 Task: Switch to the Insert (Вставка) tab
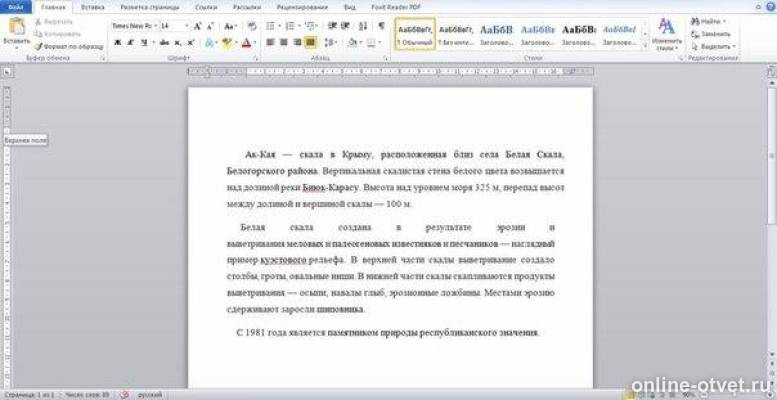click(92, 7)
